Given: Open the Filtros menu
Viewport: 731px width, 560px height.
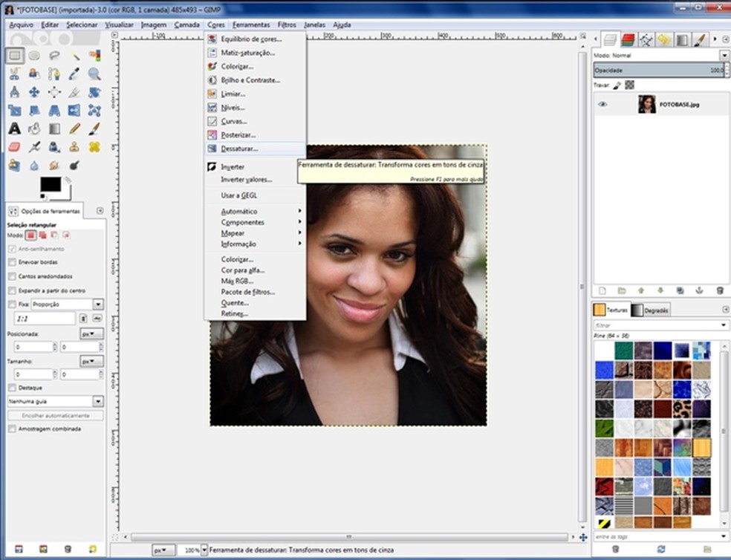Looking at the screenshot, I should (x=287, y=25).
